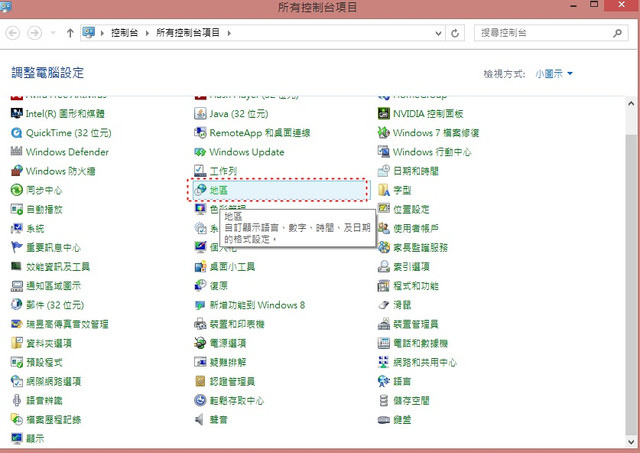Open the 認證管理員 link
The width and height of the screenshot is (640, 453).
click(232, 382)
